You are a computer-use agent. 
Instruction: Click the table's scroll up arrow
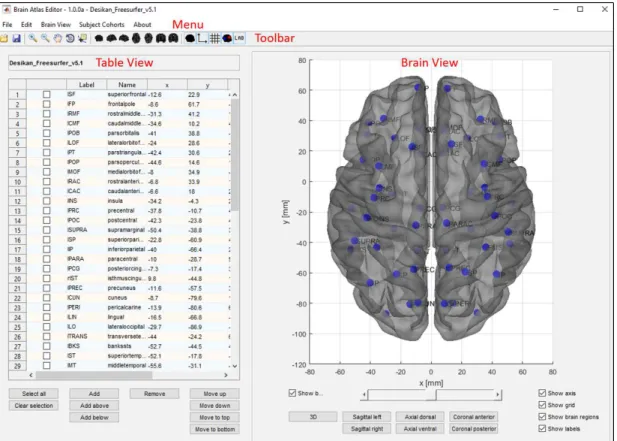tap(235, 95)
